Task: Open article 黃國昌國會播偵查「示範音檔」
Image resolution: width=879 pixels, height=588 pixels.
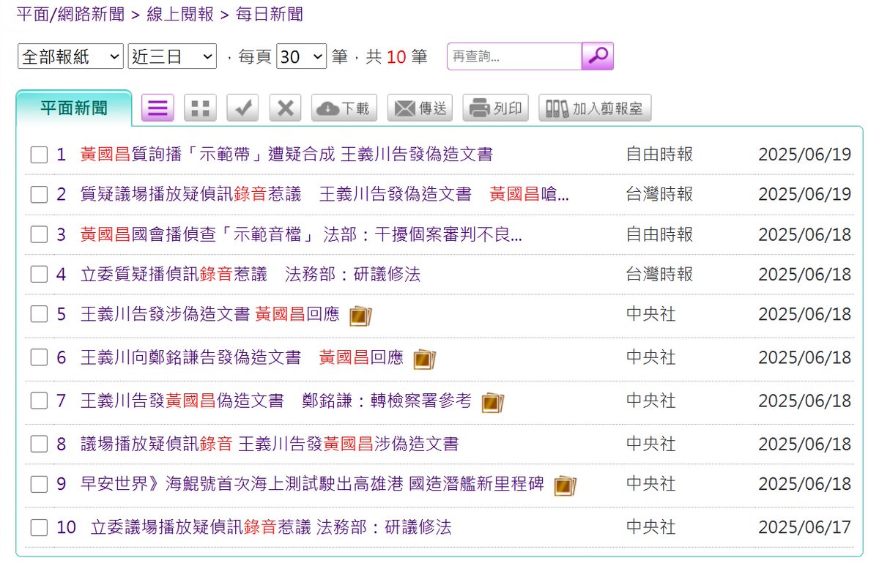Action: coord(301,235)
